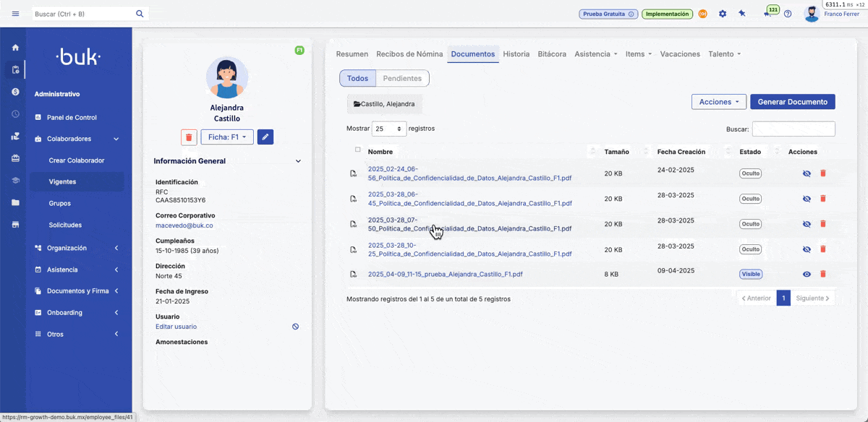Switch to the Recibos de Nómina tab

click(x=409, y=54)
